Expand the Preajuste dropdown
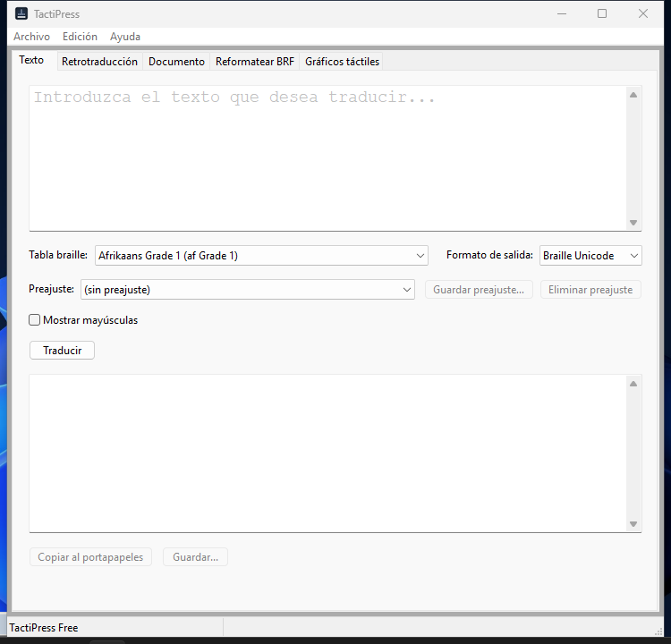Viewport: 671px width, 644px height. tap(247, 290)
